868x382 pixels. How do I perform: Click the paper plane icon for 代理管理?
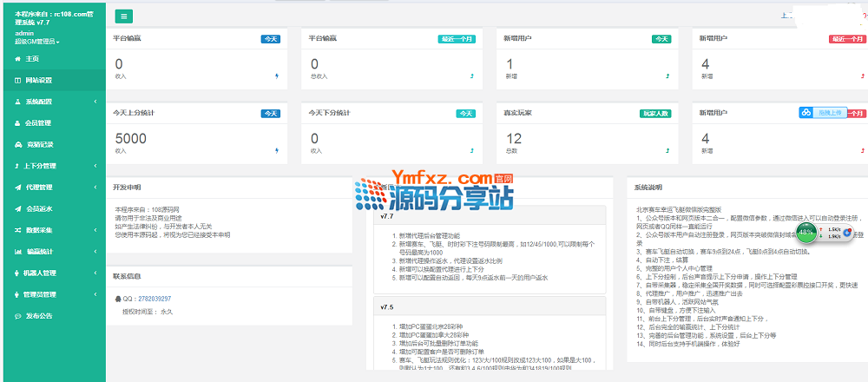pos(17,188)
